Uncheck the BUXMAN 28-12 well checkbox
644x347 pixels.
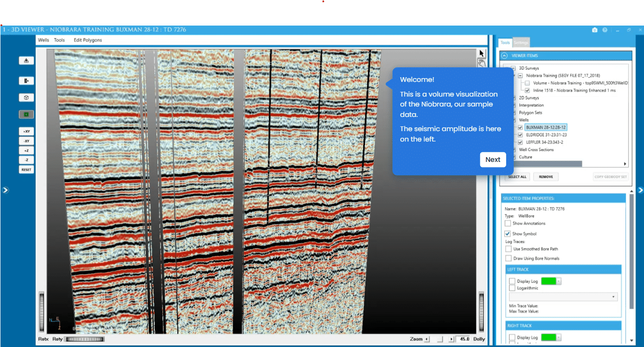520,127
